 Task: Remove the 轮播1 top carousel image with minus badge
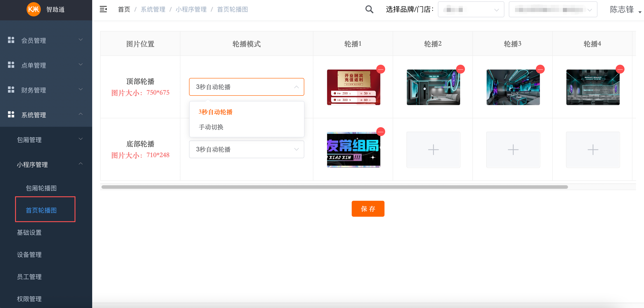coord(381,69)
